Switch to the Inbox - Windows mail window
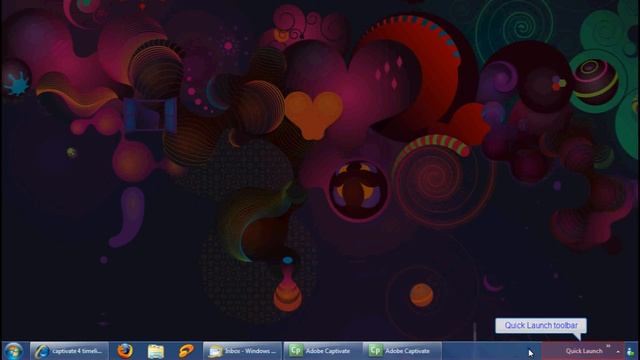Image resolution: width=640 pixels, height=360 pixels. coord(242,351)
